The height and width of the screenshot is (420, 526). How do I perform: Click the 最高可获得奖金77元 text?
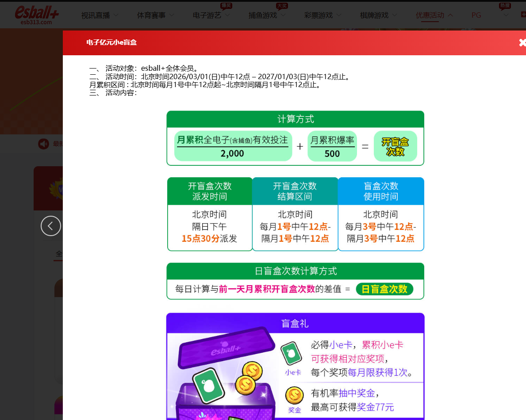[352, 407]
